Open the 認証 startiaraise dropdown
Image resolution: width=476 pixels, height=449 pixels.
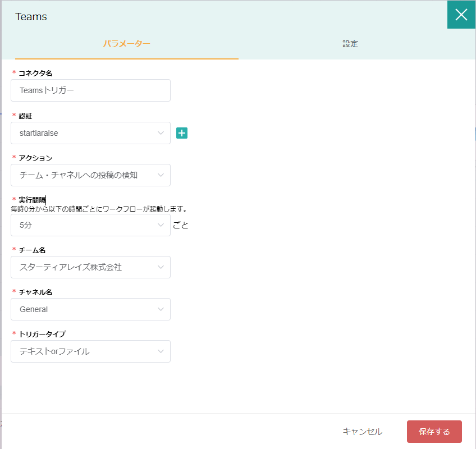[x=90, y=133]
